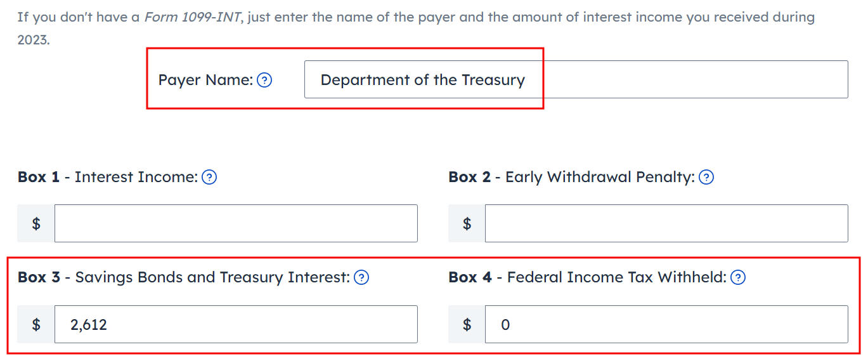868x361 pixels.
Task: Click the "Payer Name:" label
Action: click(x=205, y=80)
